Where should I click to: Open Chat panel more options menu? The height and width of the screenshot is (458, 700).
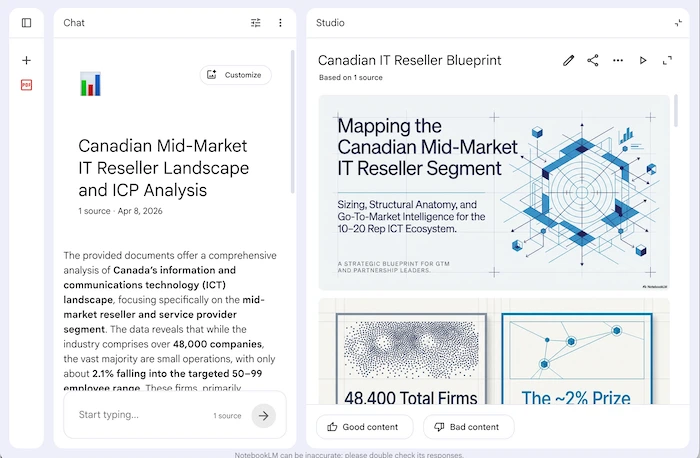(280, 22)
